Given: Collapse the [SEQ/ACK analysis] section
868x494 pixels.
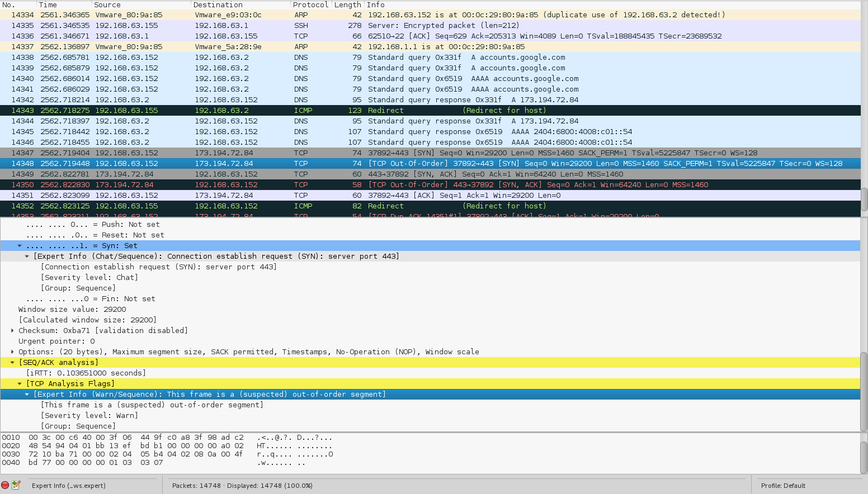Looking at the screenshot, I should click(x=12, y=363).
